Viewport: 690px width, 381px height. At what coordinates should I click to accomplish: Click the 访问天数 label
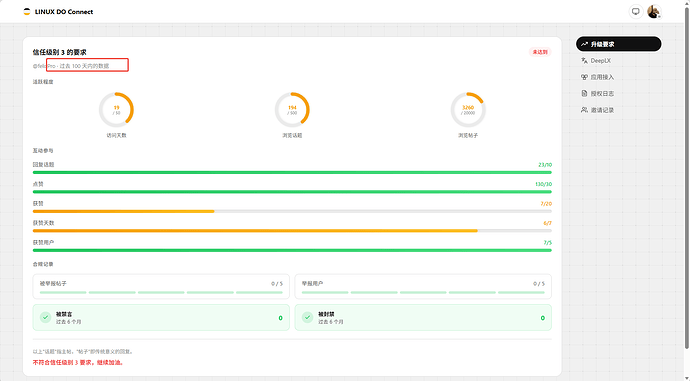pos(116,136)
